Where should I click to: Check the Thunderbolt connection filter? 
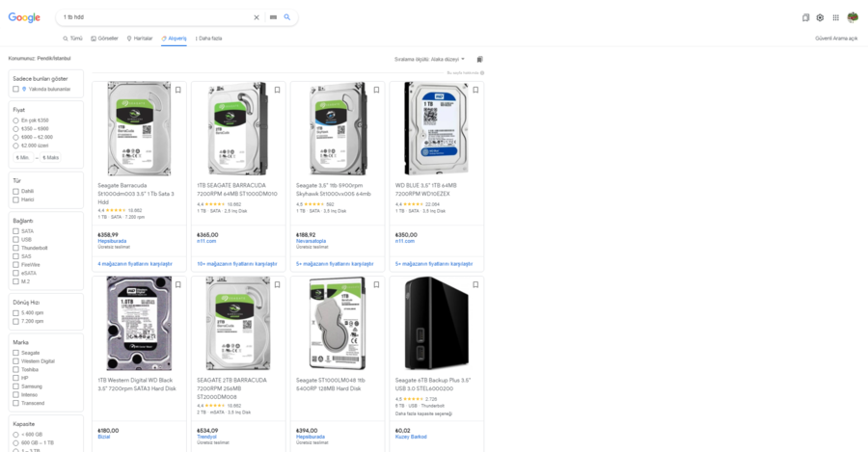coord(15,248)
